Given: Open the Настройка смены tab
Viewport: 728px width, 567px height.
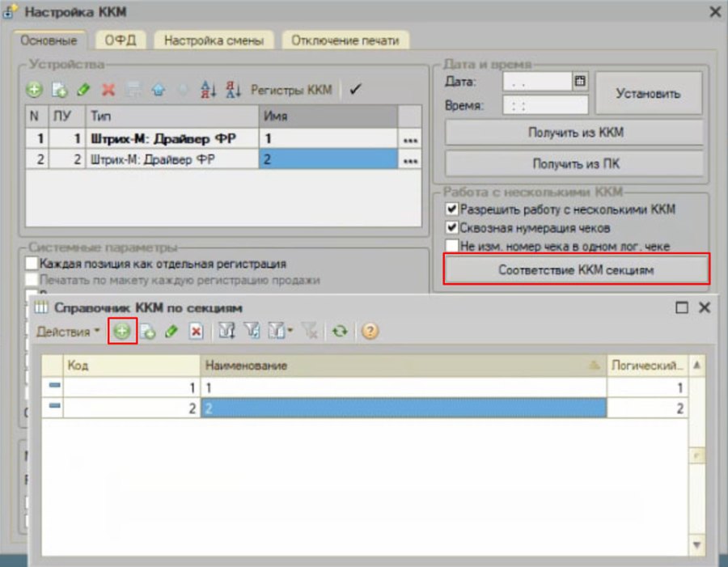Looking at the screenshot, I should click(214, 41).
